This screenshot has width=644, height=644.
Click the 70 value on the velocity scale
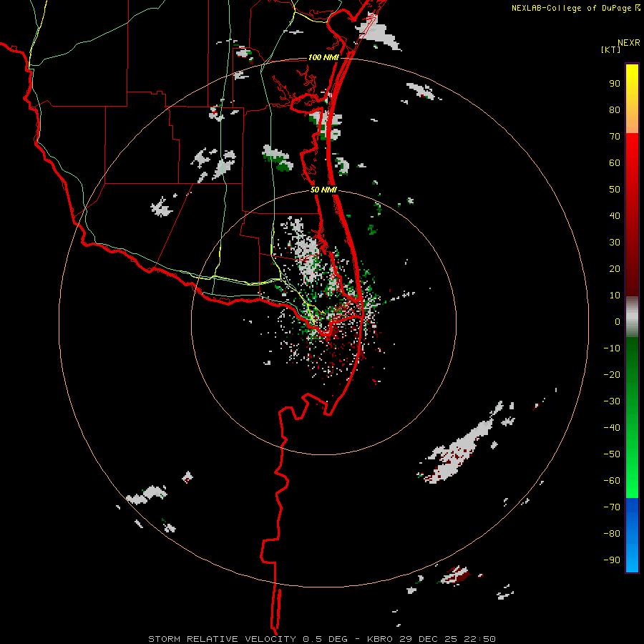(x=615, y=137)
